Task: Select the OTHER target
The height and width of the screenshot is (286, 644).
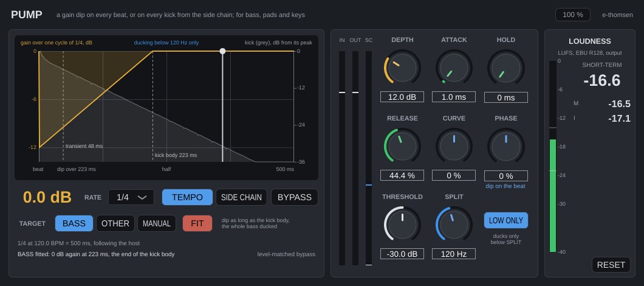Action: point(115,223)
